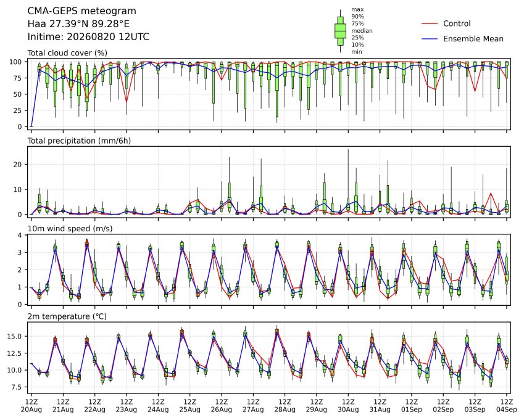
Task: Click the red Control legend line
Action: coord(430,23)
